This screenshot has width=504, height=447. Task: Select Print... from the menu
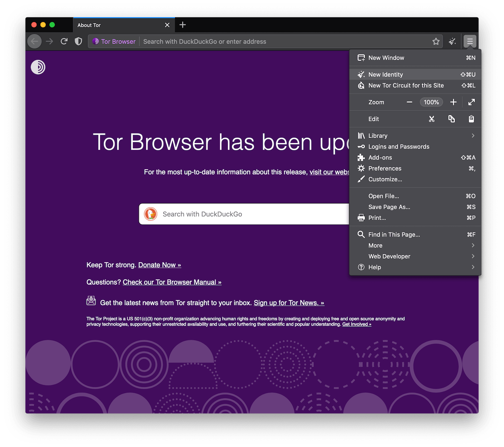[415, 218]
